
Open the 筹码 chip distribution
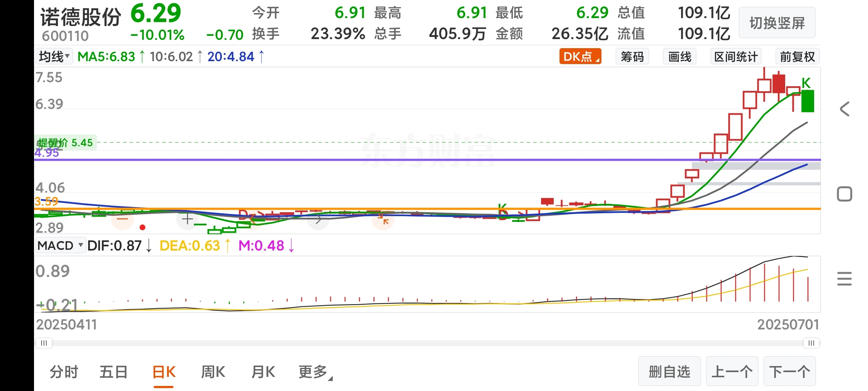[632, 56]
